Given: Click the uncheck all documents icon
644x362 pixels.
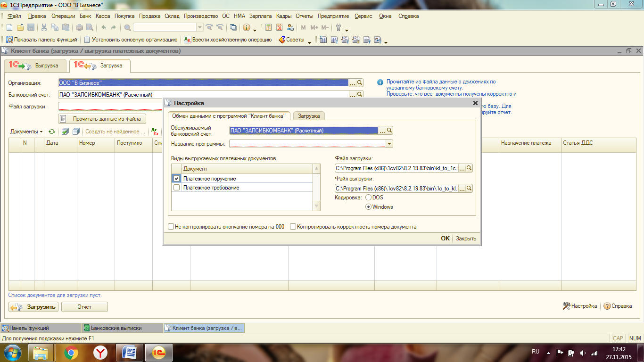Looking at the screenshot, I should [x=76, y=132].
